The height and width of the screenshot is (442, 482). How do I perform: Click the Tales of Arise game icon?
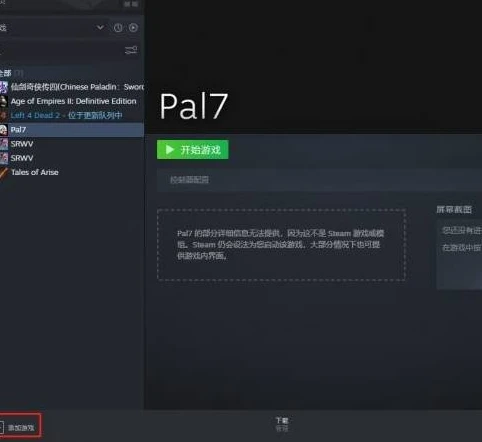[4, 173]
